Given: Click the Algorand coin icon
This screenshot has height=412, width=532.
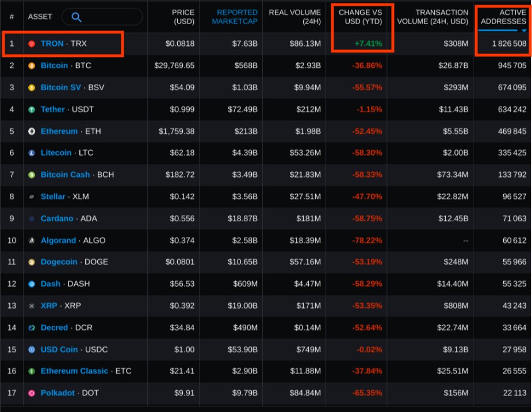Looking at the screenshot, I should pyautogui.click(x=32, y=240).
